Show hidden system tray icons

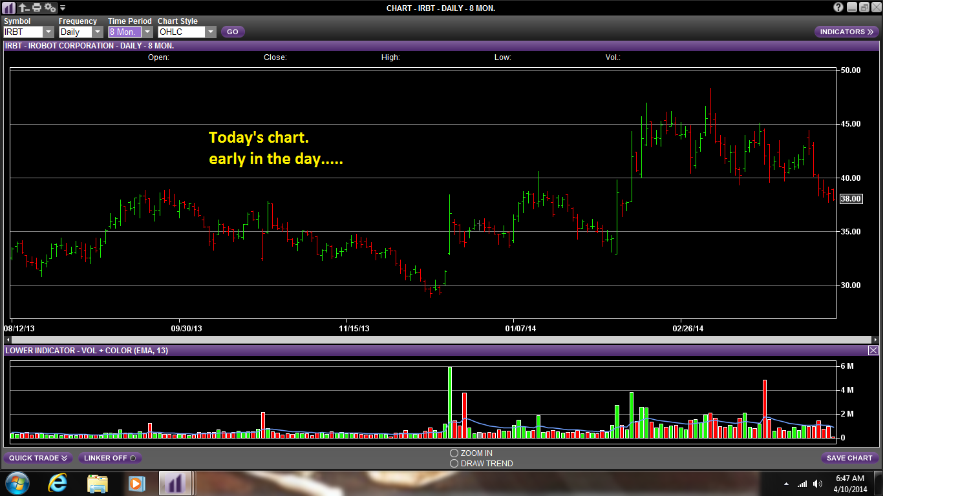[x=786, y=484]
